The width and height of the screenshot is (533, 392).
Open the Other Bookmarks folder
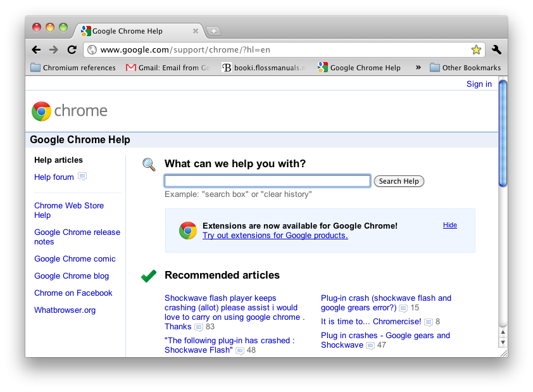[465, 68]
